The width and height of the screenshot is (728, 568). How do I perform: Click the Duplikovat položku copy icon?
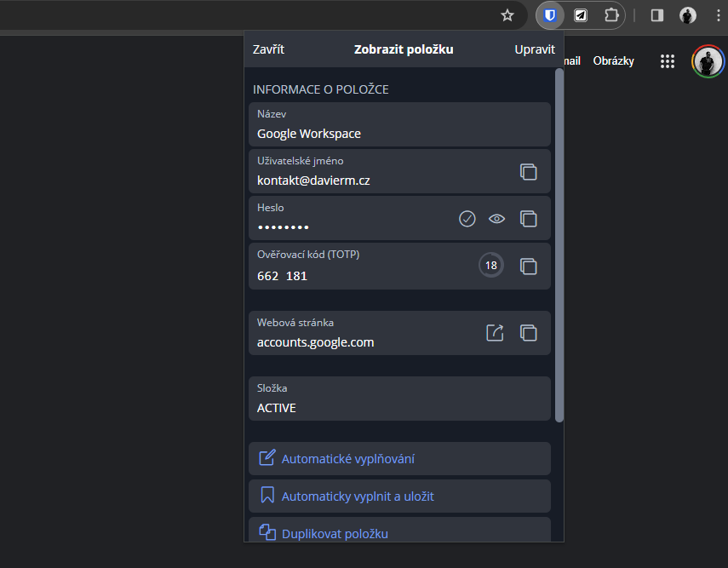[x=267, y=532]
